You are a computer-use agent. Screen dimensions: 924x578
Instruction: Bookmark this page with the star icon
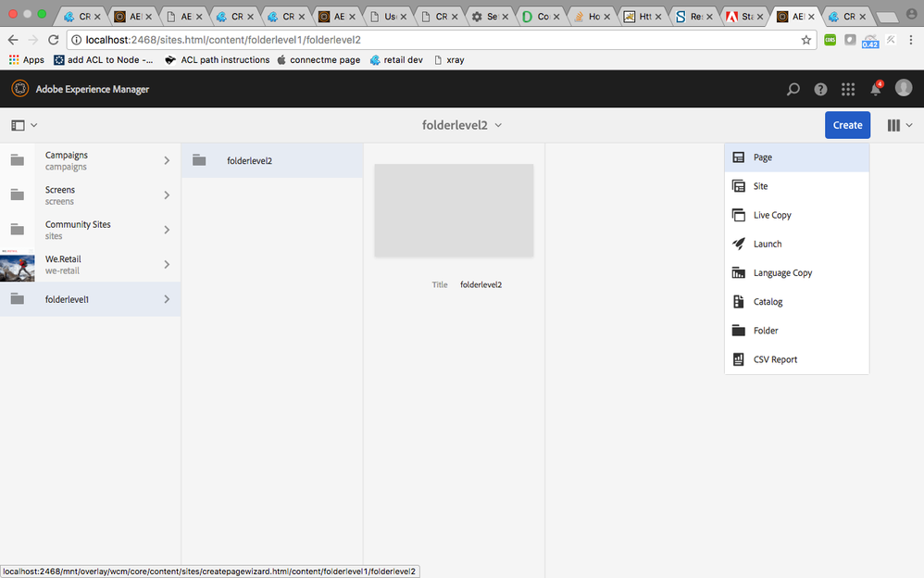click(805, 40)
